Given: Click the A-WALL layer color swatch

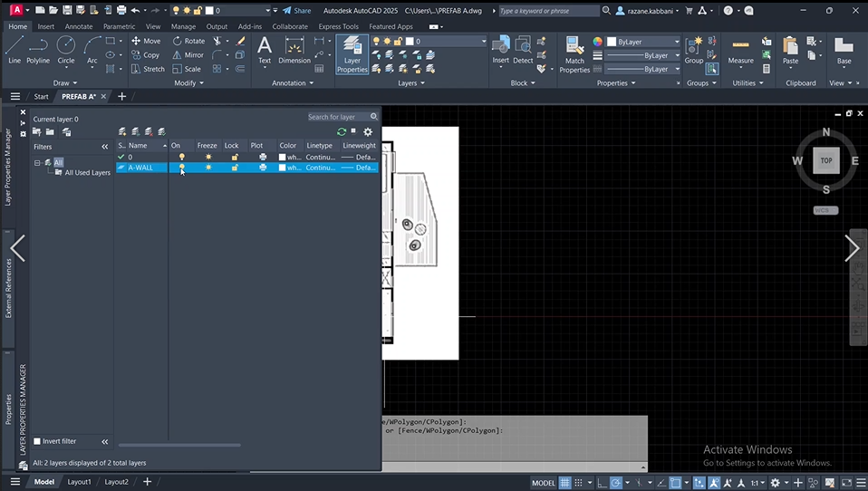Looking at the screenshot, I should (x=282, y=168).
